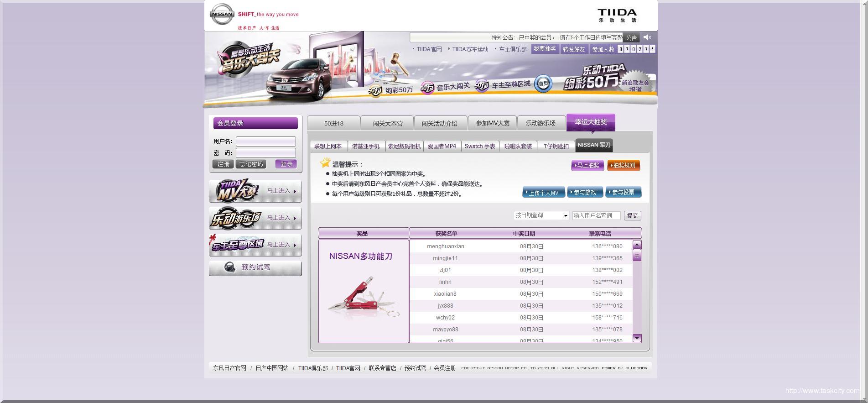Open the 预约试驾 footer link
The image size is (868, 403).
tap(416, 368)
